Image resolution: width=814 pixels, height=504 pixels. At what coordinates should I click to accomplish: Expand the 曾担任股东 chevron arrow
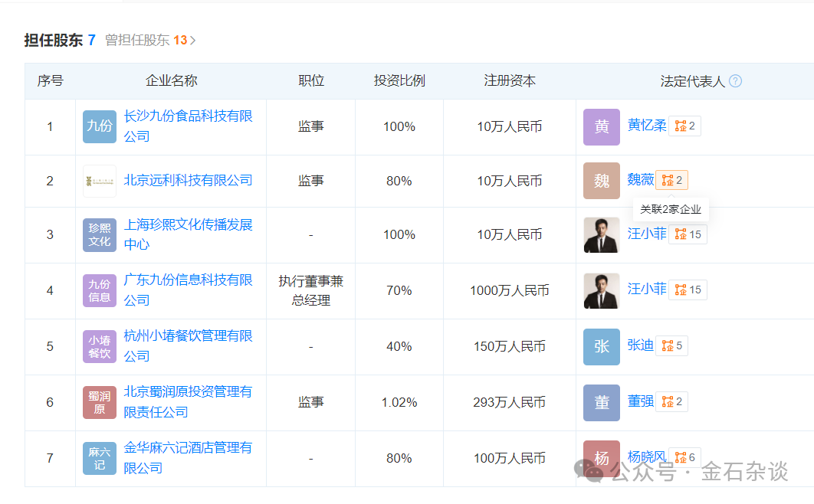click(x=192, y=41)
